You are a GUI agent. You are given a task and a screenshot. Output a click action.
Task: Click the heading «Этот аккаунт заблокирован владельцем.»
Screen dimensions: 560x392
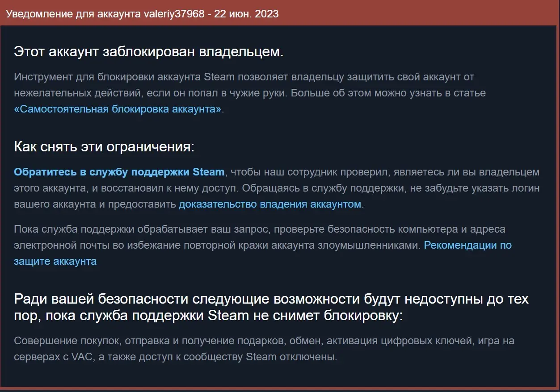click(149, 52)
